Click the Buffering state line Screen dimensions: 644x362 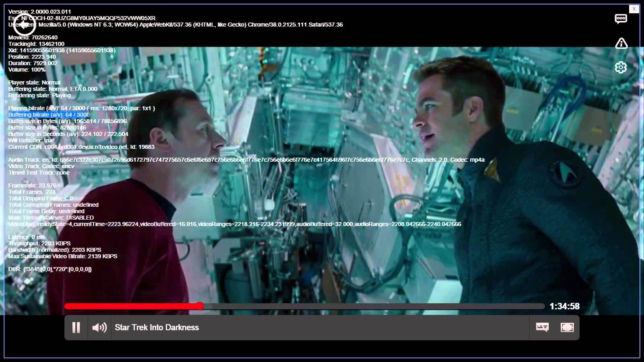pyautogui.click(x=53, y=89)
